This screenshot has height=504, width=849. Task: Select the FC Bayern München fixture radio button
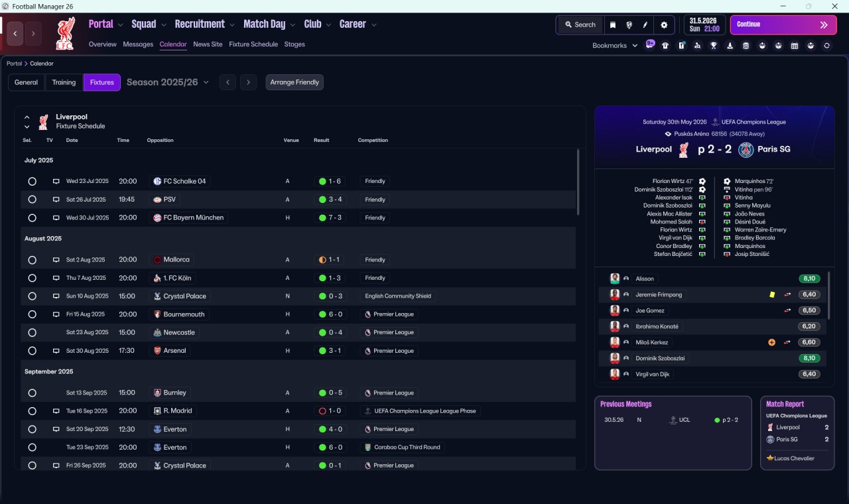point(32,218)
